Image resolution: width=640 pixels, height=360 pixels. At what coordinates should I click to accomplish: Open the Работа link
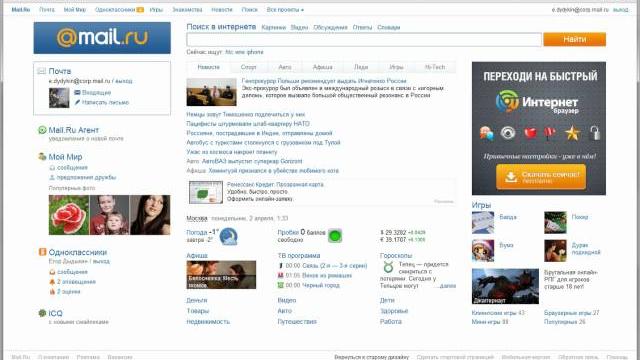coord(391,322)
